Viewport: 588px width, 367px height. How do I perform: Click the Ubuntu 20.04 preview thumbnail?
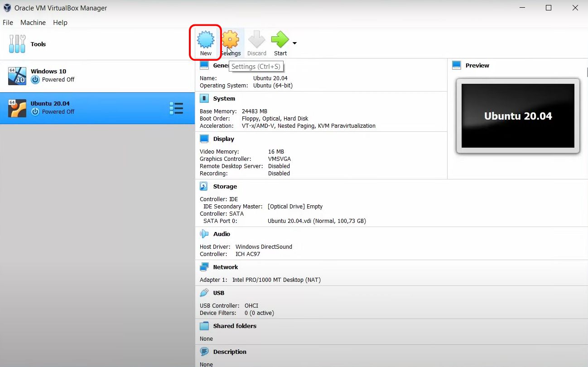point(517,116)
